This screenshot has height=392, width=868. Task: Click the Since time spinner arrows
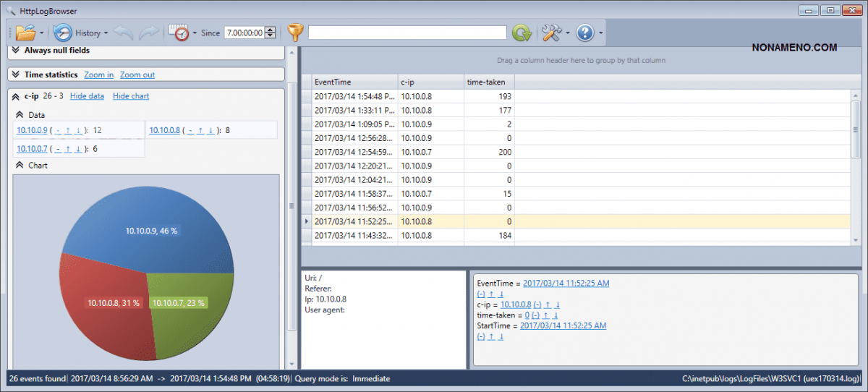coord(271,33)
